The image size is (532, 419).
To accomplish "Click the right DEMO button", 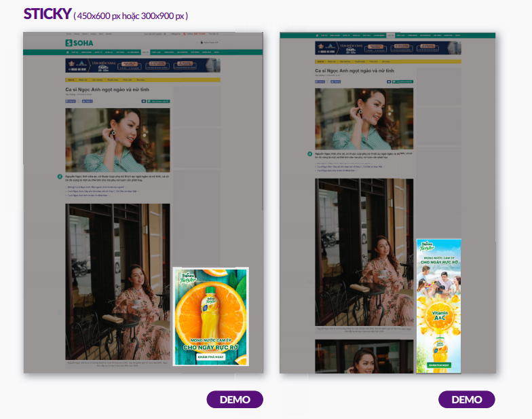I will tap(466, 399).
